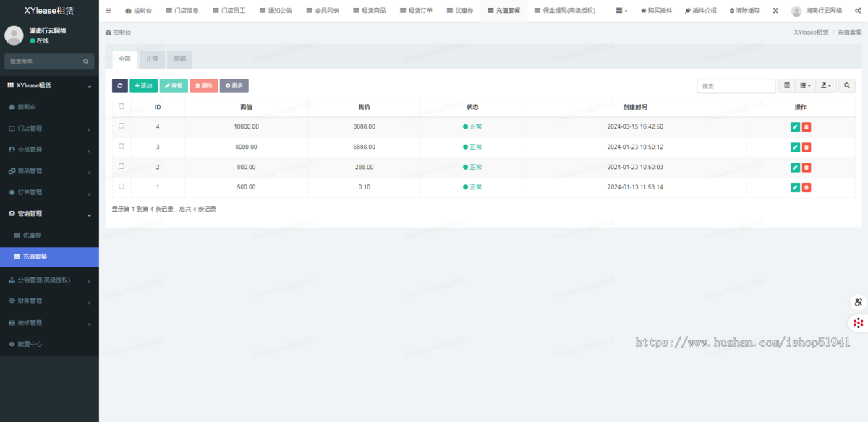Click the 控制台 breadcrumb icon link
Image resolution: width=868 pixels, height=422 pixels.
pyautogui.click(x=119, y=33)
